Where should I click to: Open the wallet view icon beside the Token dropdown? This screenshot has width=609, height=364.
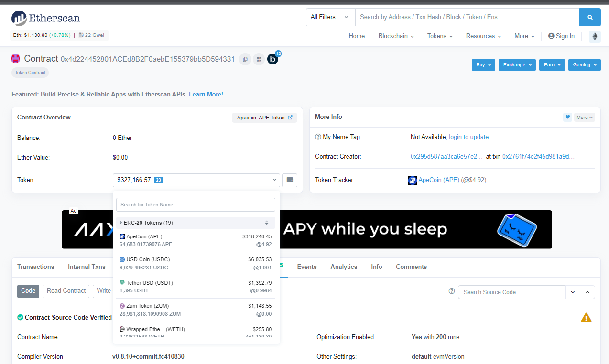click(290, 180)
